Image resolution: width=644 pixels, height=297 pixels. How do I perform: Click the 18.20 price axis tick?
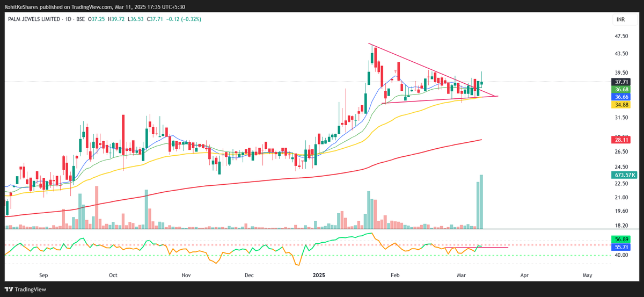tap(621, 226)
